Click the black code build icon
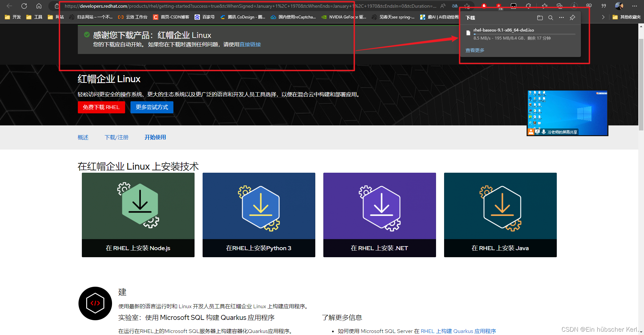This screenshot has width=644, height=335. [x=95, y=303]
